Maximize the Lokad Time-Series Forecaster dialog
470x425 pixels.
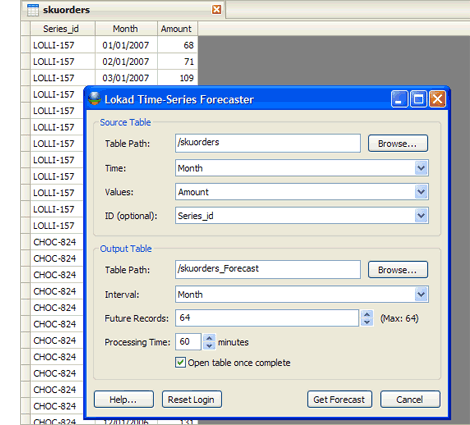tap(418, 99)
